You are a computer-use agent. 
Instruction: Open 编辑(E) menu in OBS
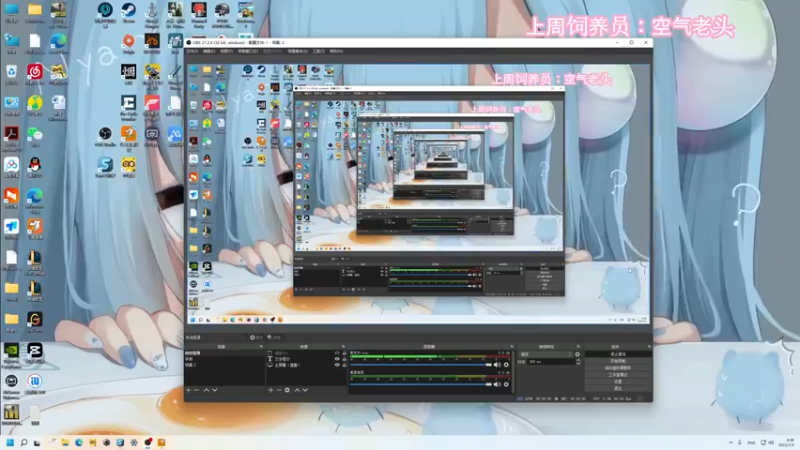pyautogui.click(x=209, y=51)
